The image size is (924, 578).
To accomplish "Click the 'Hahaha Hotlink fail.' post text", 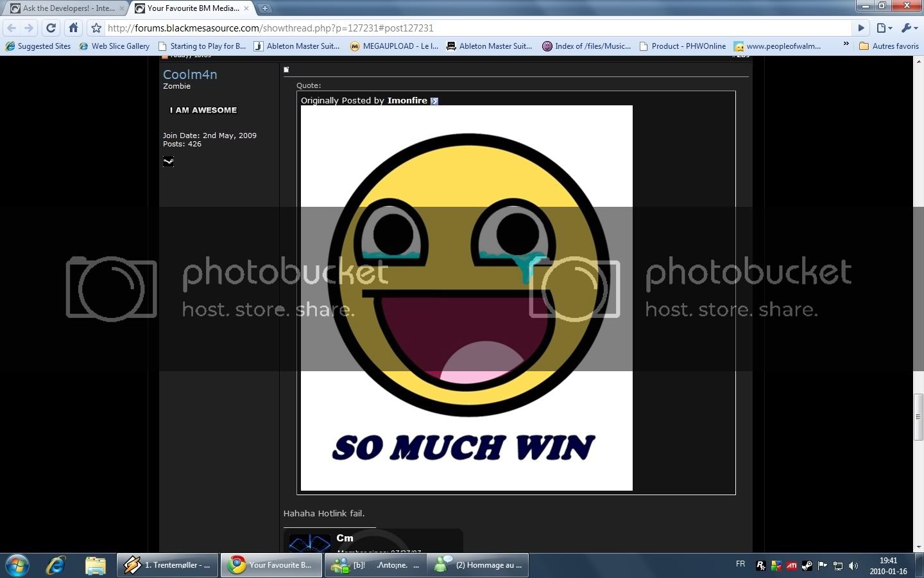I will coord(324,514).
